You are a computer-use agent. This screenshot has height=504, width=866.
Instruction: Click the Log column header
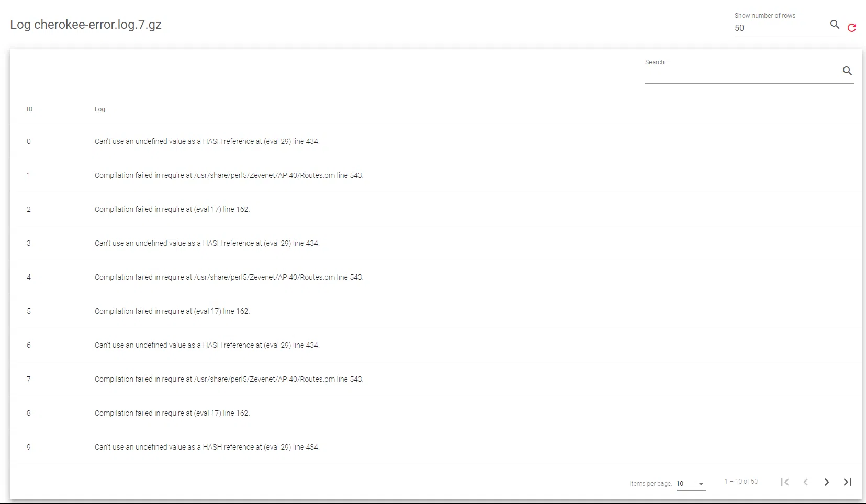click(100, 109)
